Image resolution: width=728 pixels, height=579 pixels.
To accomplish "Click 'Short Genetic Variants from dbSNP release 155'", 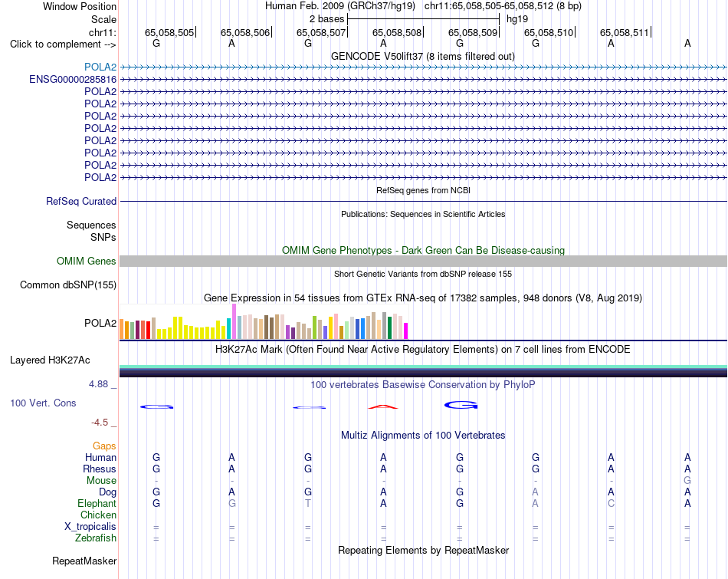I will tap(423, 274).
